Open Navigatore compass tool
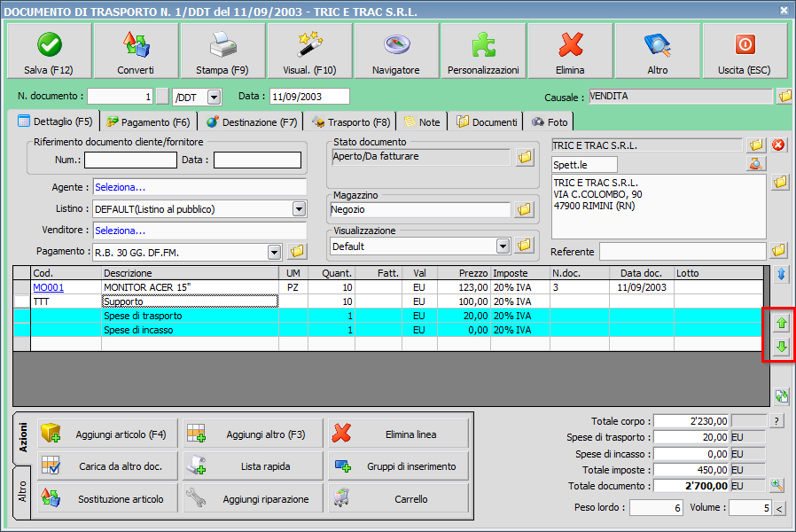This screenshot has width=796, height=532. [x=395, y=51]
